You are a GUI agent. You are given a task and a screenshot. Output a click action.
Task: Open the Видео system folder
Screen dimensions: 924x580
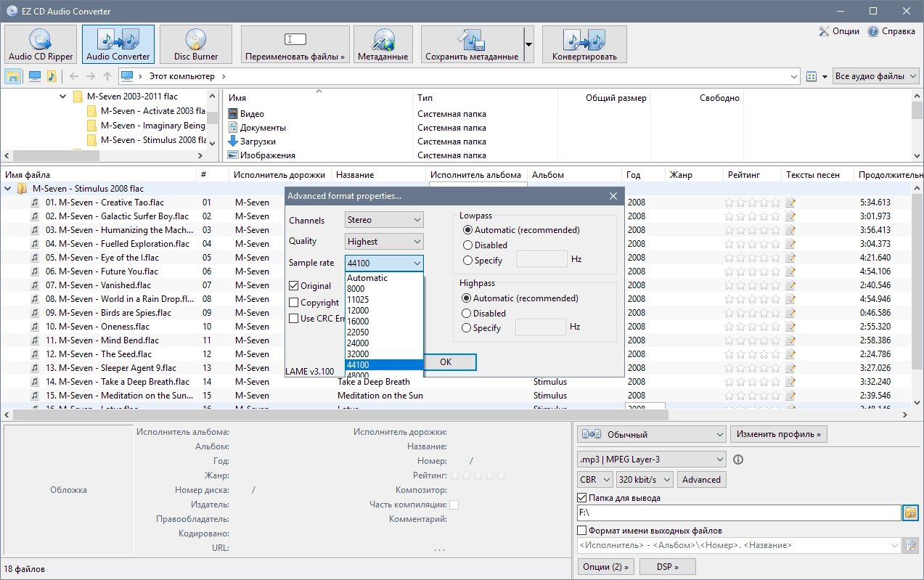pos(252,114)
